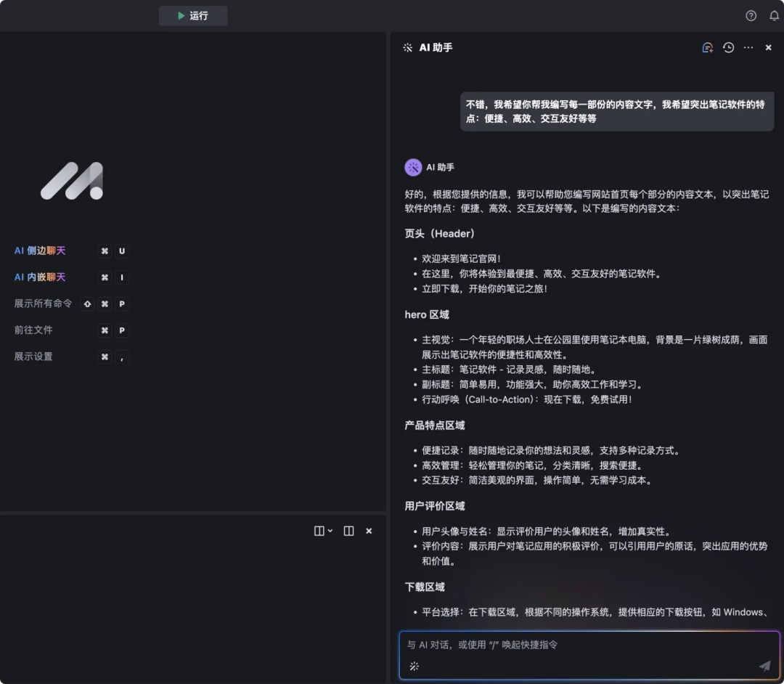
Task: Open the notifications bell
Action: coord(774,15)
